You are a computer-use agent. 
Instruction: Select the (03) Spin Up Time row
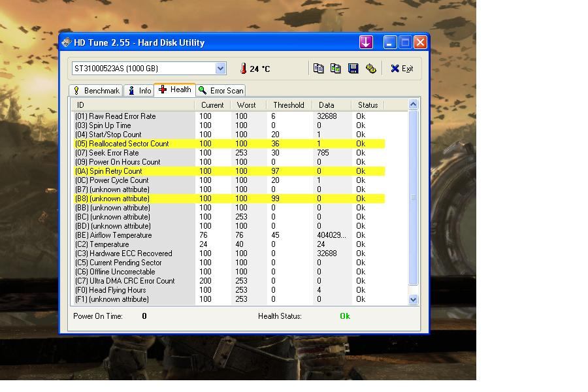click(x=229, y=125)
